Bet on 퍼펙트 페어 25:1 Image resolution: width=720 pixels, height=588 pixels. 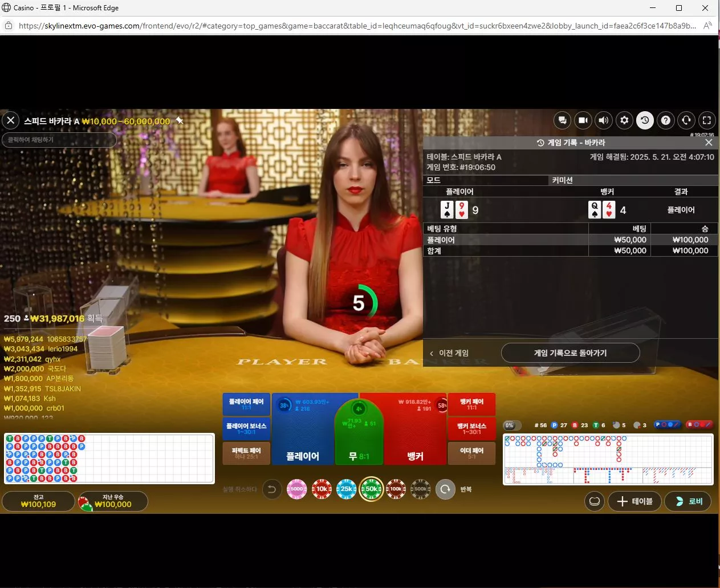click(x=246, y=453)
